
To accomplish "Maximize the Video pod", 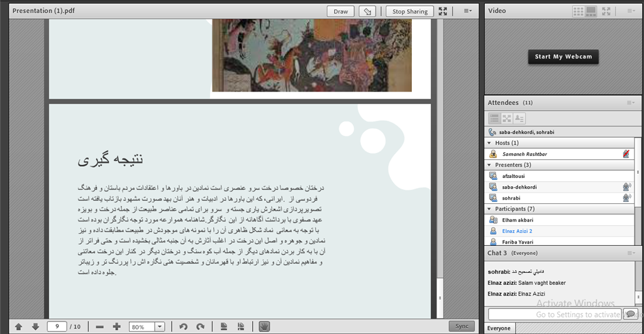I will click(606, 11).
